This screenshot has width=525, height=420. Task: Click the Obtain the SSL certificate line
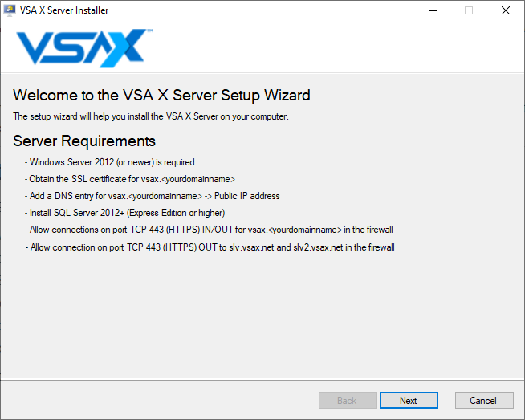pyautogui.click(x=130, y=179)
